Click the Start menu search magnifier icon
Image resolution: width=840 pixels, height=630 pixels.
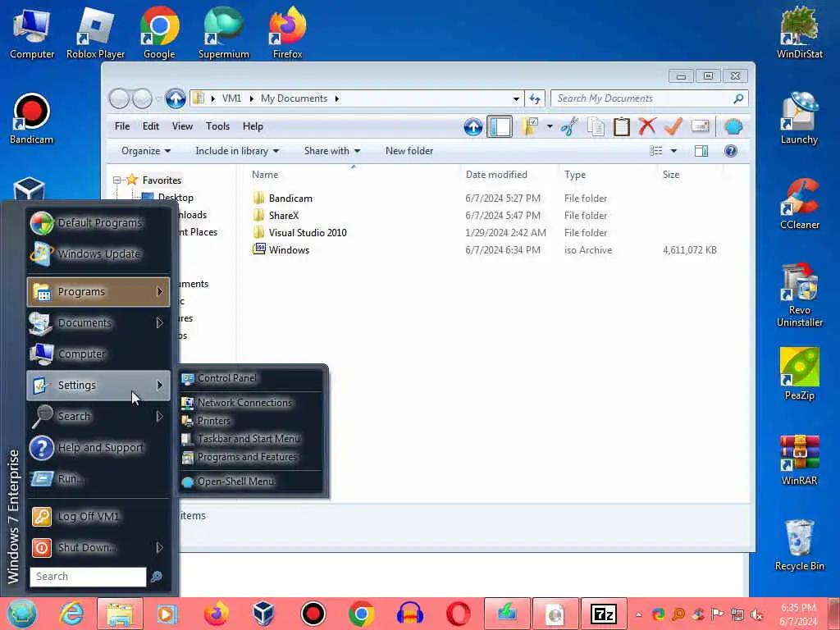(x=157, y=577)
